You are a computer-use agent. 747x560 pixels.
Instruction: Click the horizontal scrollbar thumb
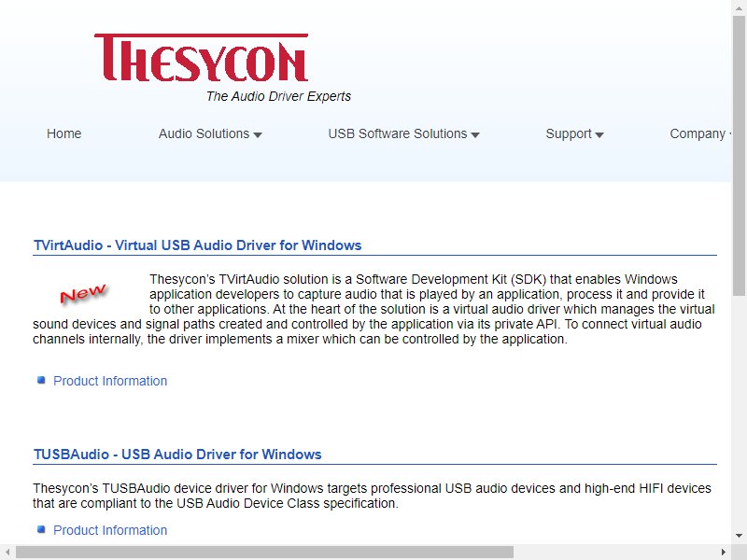[264, 553]
